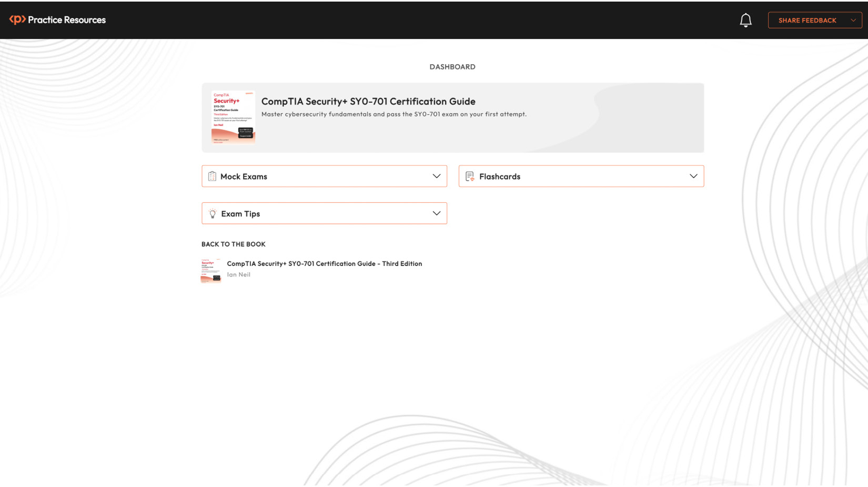Expand the Exam Tips section
868x487 pixels.
click(436, 213)
